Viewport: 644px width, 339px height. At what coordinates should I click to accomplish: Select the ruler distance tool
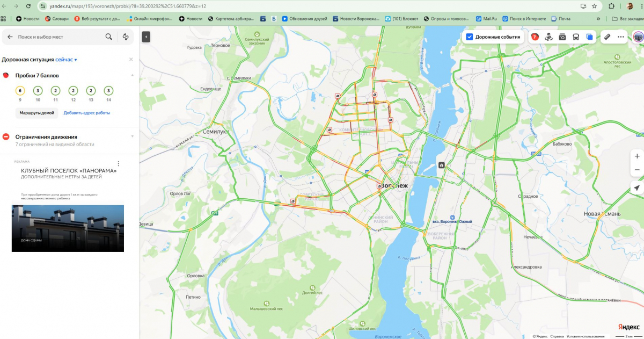(608, 37)
